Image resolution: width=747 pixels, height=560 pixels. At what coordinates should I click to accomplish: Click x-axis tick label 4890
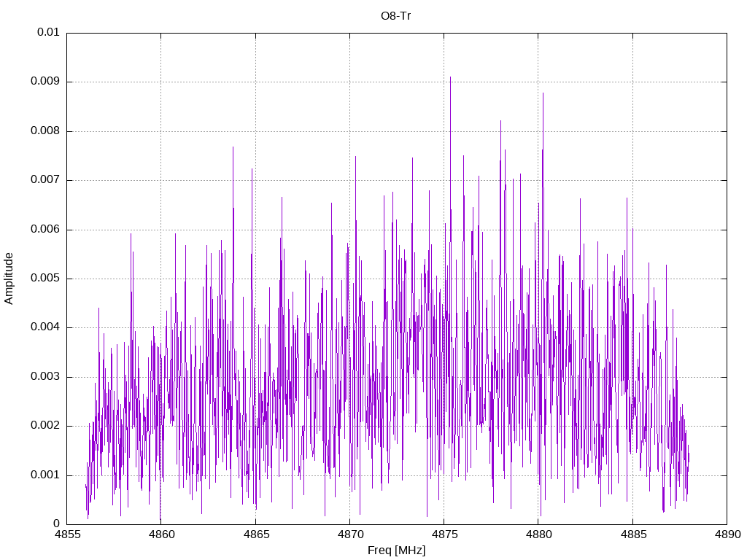pyautogui.click(x=727, y=534)
